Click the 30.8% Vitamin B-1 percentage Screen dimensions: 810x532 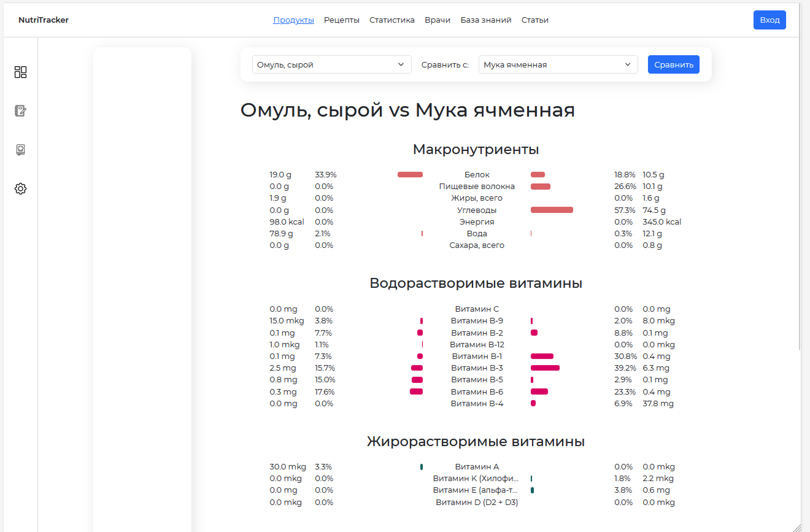[625, 357]
